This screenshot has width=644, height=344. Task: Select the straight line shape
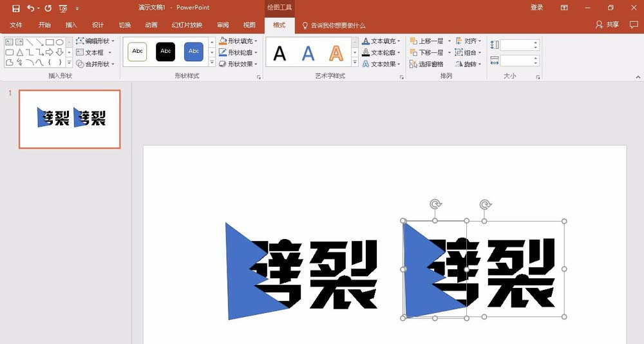(x=30, y=42)
